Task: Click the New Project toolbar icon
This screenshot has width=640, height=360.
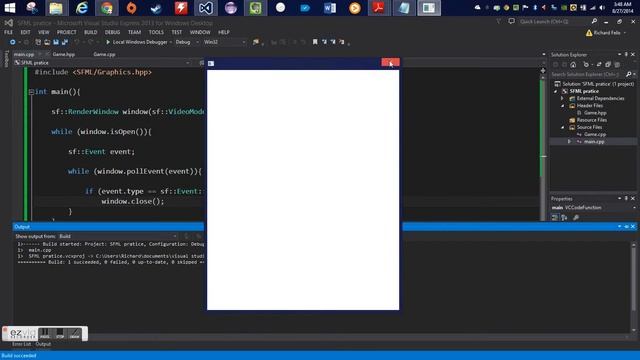Action: [x=38, y=42]
